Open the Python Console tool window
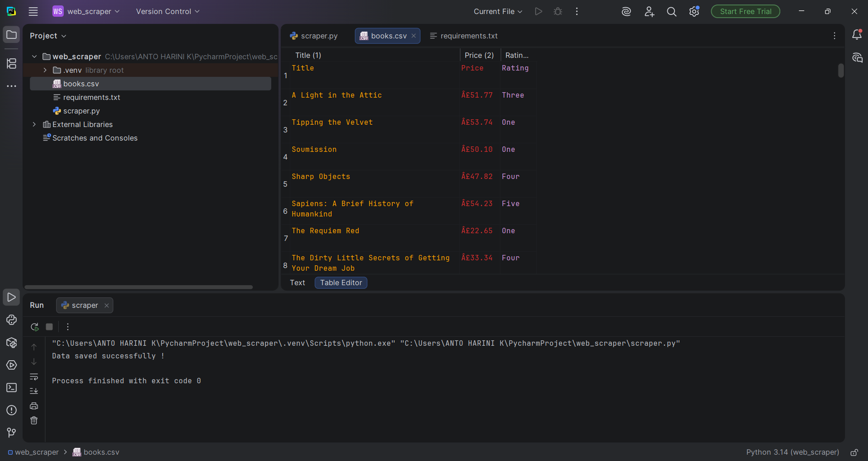Screen dimensions: 868x461 (x=11, y=320)
